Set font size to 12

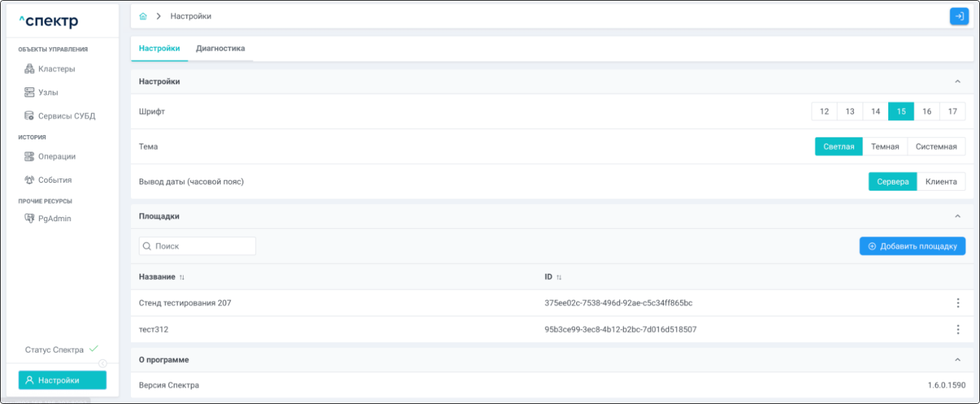click(824, 112)
